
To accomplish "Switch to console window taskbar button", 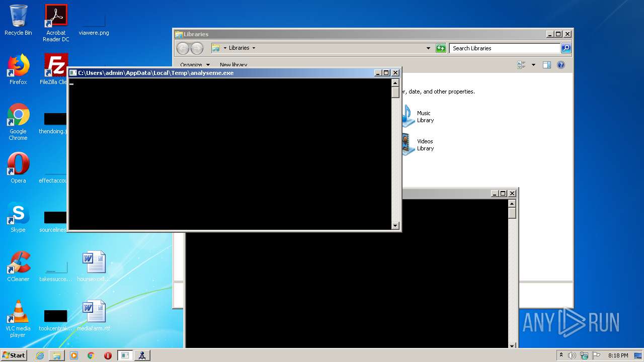I will (125, 355).
